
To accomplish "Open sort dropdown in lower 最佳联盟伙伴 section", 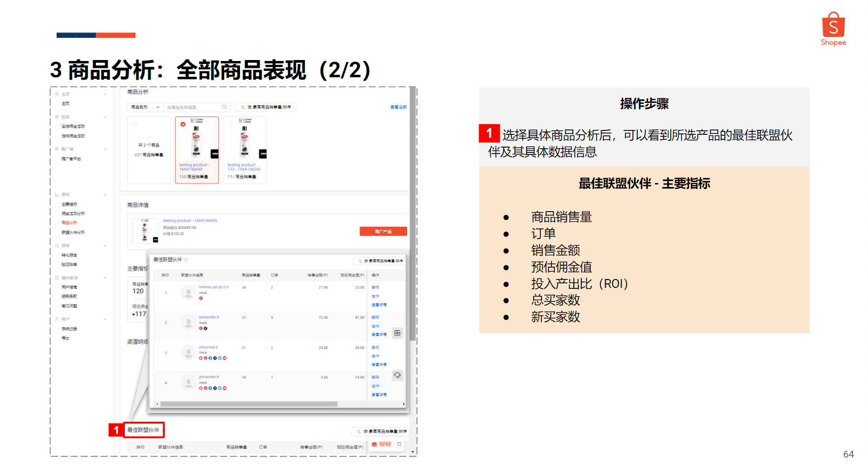I will click(x=379, y=432).
